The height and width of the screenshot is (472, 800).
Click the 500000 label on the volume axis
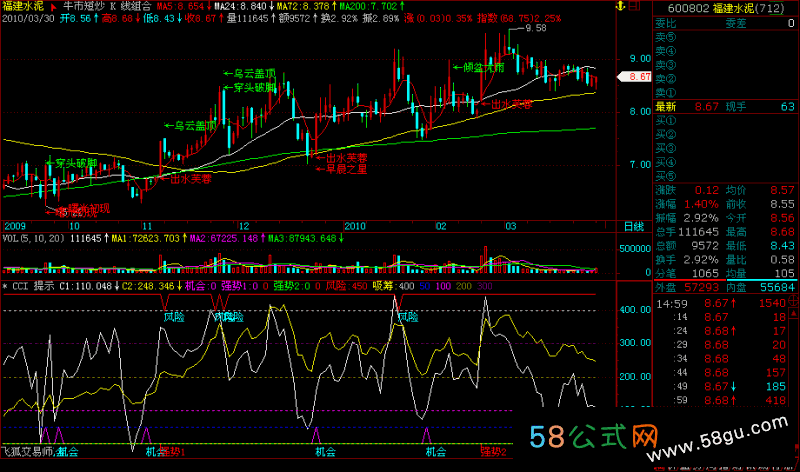click(x=635, y=249)
